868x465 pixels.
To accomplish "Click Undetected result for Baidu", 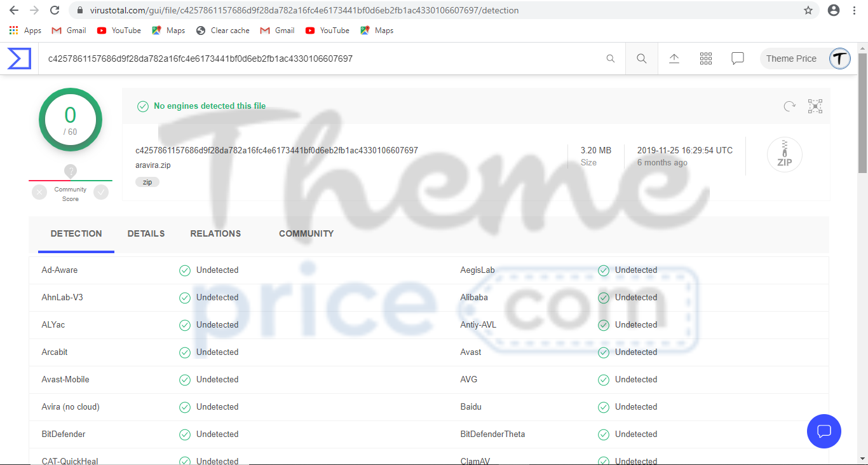I will pos(636,407).
